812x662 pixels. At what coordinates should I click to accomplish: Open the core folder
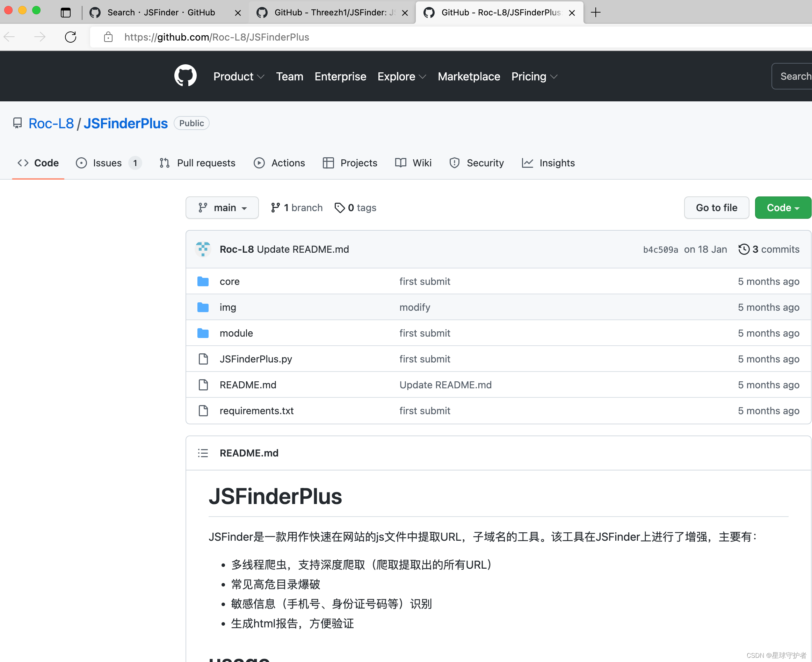[230, 281]
